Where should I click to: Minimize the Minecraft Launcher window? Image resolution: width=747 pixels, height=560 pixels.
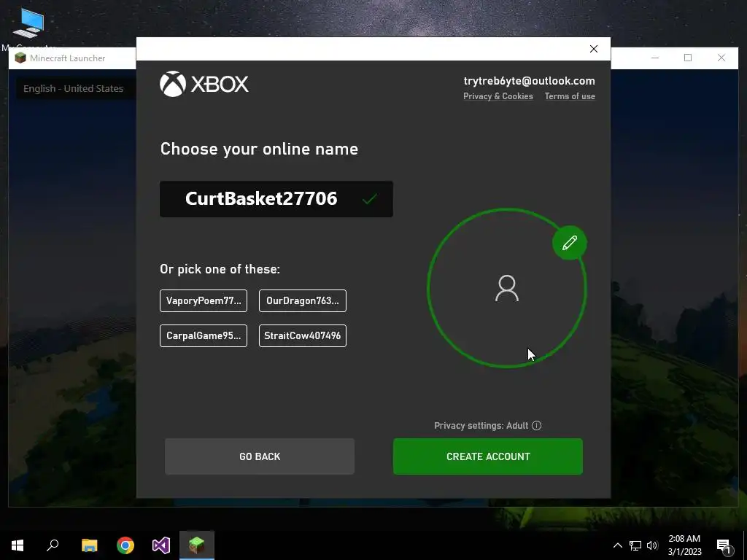click(x=655, y=58)
